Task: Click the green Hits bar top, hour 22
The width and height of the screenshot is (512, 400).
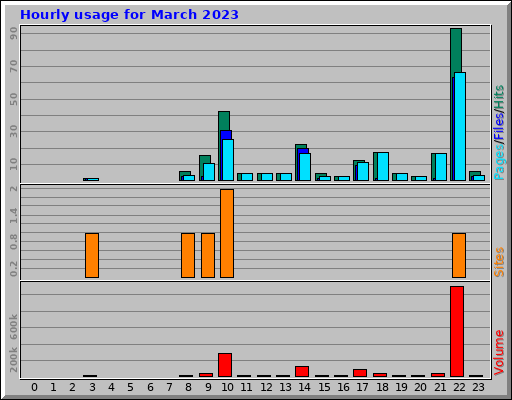Action: click(456, 50)
